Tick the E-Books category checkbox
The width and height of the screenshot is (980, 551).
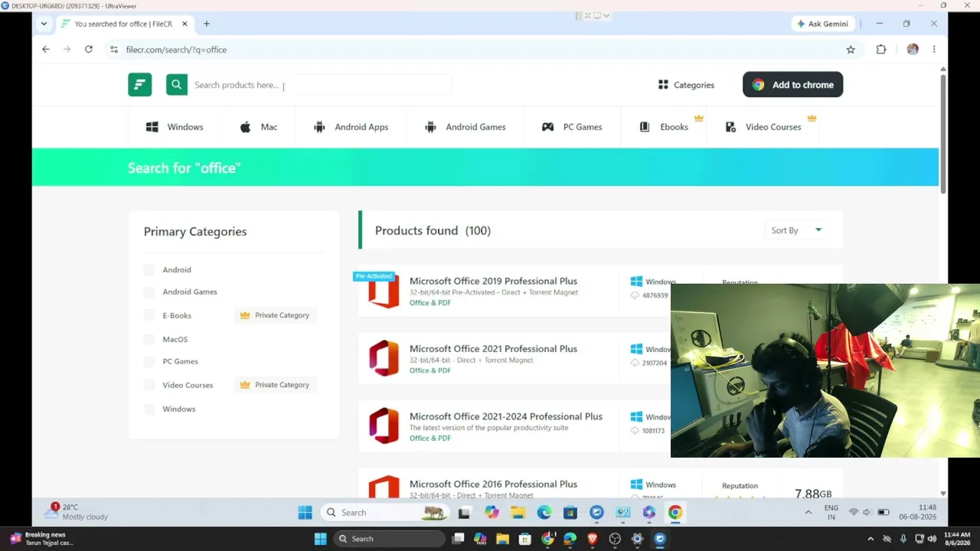149,315
